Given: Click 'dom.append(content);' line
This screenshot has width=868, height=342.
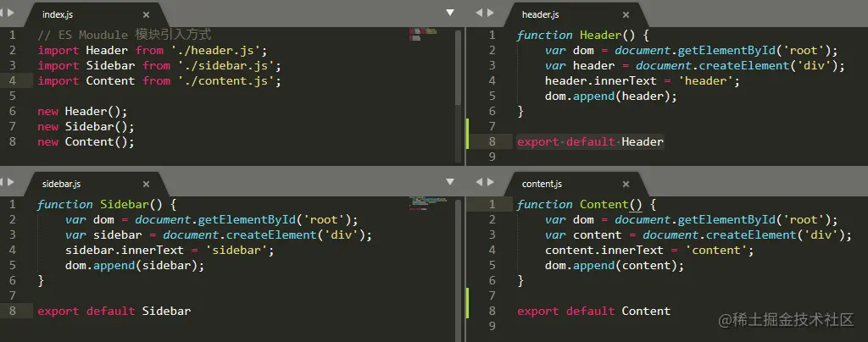Looking at the screenshot, I should (x=615, y=266).
